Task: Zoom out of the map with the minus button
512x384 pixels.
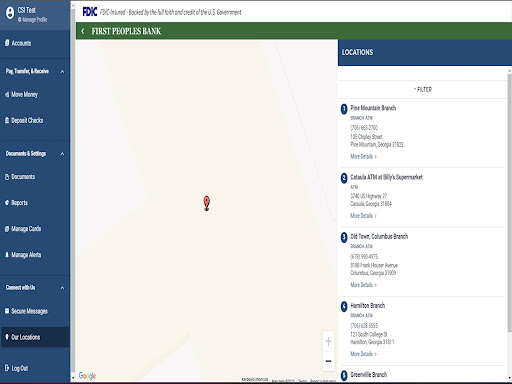Action: pyautogui.click(x=328, y=361)
